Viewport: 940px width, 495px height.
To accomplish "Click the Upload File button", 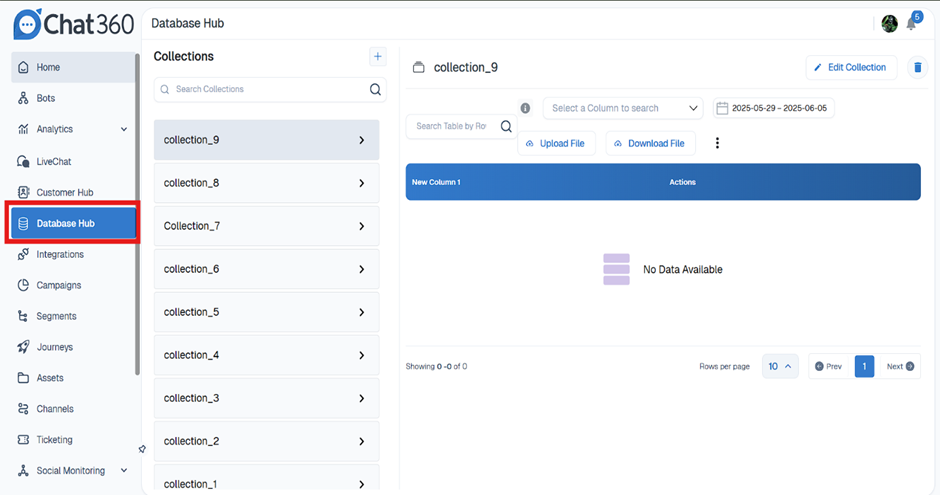I will [556, 143].
